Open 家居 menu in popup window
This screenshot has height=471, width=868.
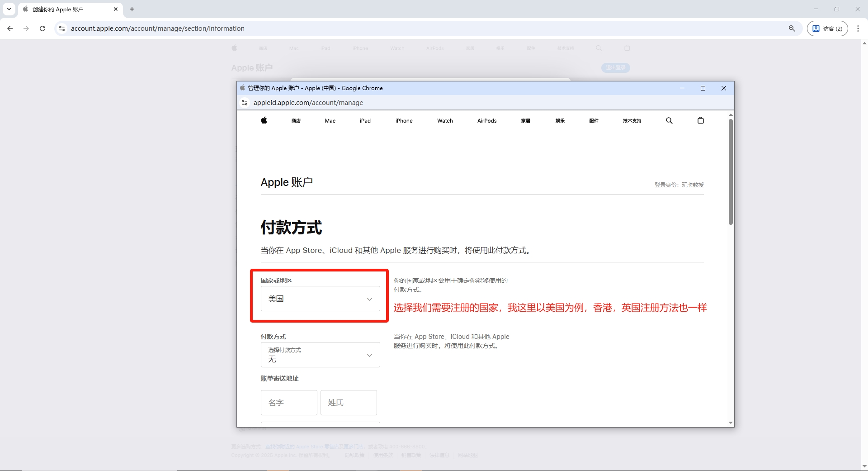click(x=526, y=121)
